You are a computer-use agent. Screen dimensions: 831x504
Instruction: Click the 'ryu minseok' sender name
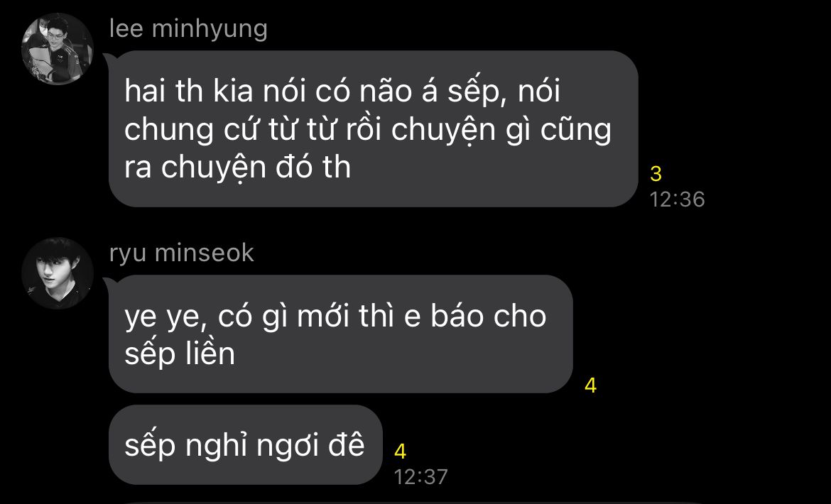(182, 253)
